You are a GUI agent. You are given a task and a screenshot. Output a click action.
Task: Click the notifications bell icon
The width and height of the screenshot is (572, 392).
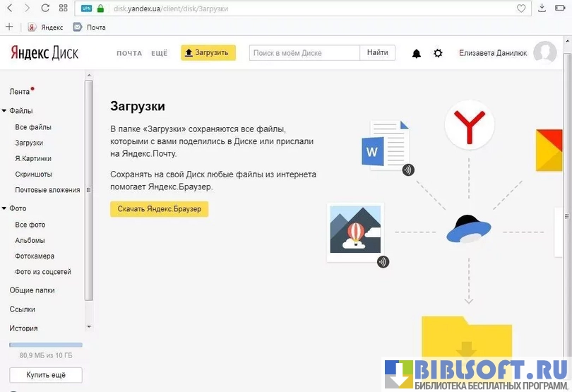pyautogui.click(x=416, y=54)
